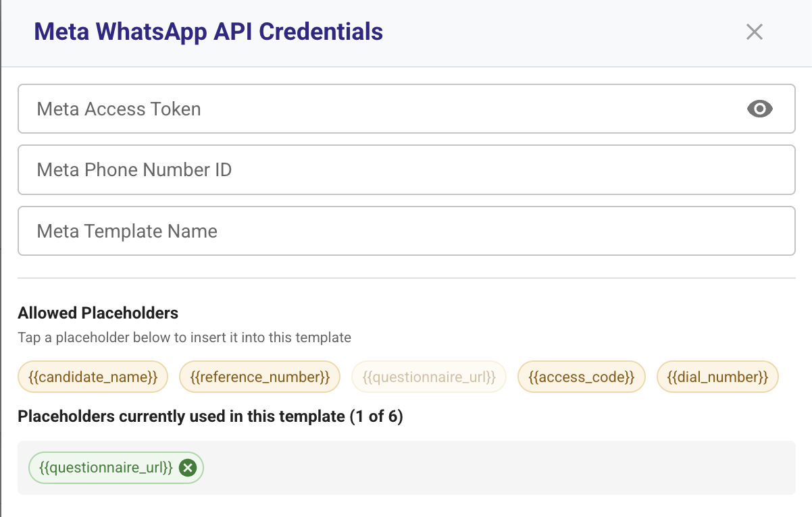Click the 'Tap a placeholder below' hint text
Screen dimensions: 812x517
(x=184, y=337)
